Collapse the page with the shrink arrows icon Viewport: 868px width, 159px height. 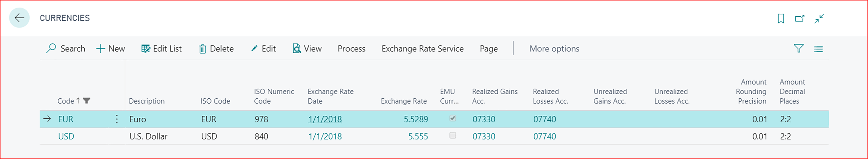(x=819, y=19)
